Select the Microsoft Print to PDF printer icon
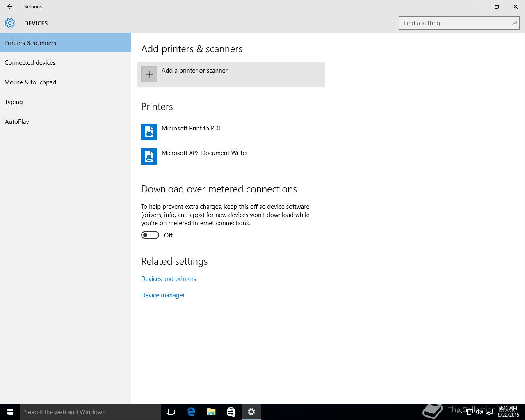The height and width of the screenshot is (420, 525). (x=149, y=132)
